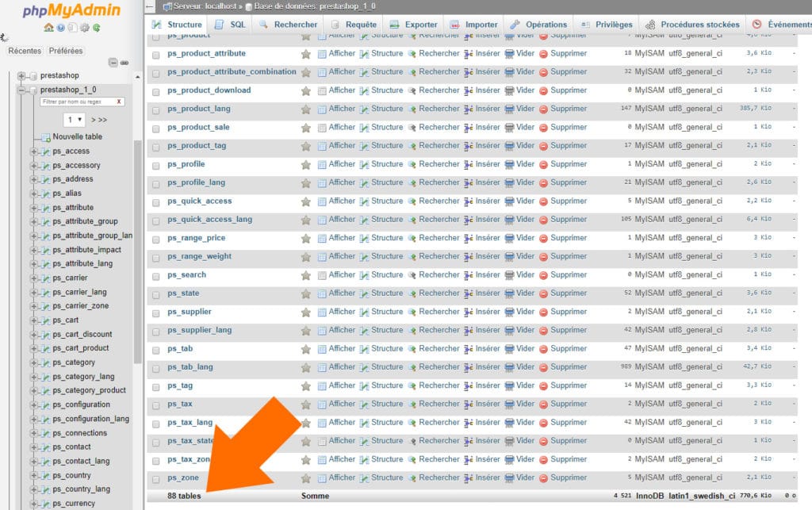Check the ps_tax_lang row checkbox

click(156, 424)
